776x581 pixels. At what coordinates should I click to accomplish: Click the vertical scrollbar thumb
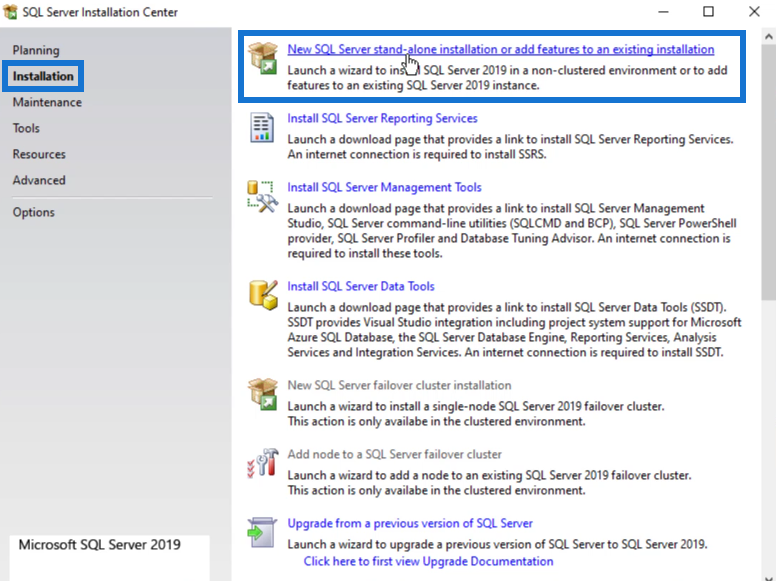point(769,172)
